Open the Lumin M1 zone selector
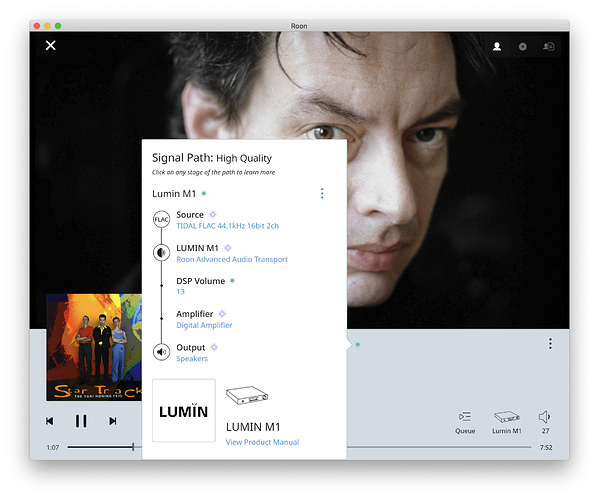Viewport: 599px width, 499px height. [507, 422]
